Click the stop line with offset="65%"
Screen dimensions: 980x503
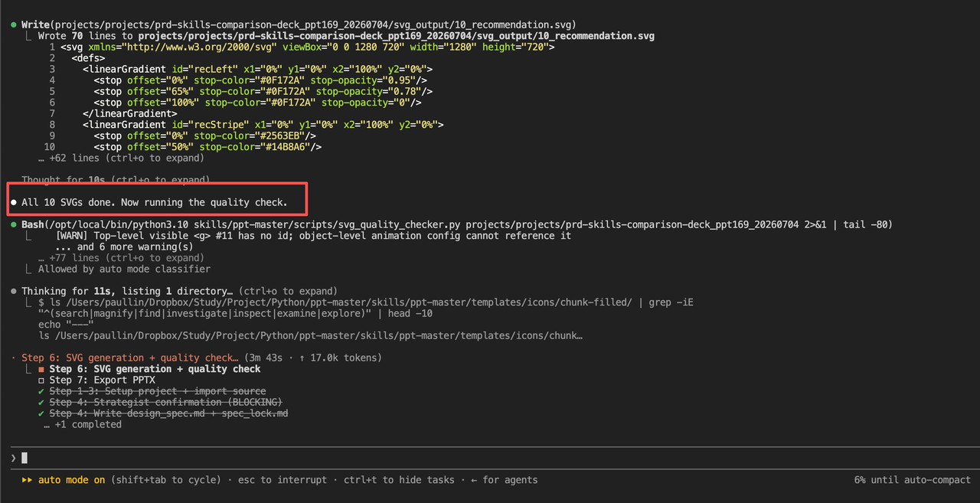[263, 92]
